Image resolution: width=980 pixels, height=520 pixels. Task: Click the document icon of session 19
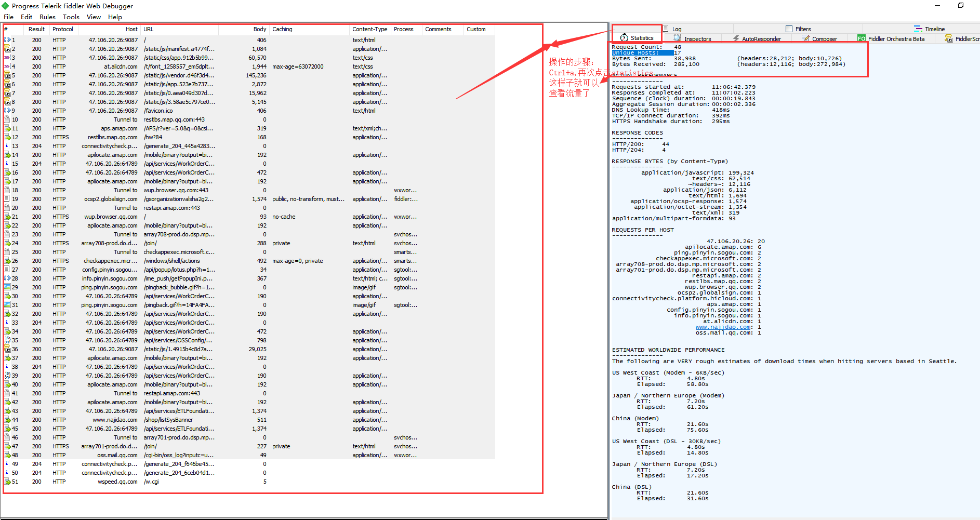pos(7,199)
